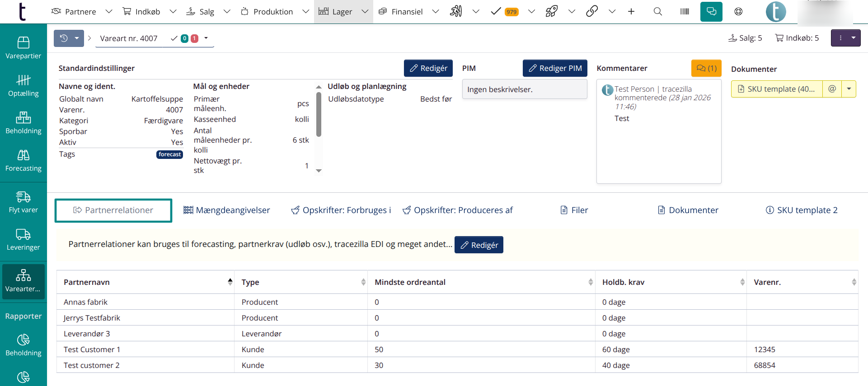Sort table by Mindste ordreantal column
This screenshot has width=868, height=386.
point(590,282)
